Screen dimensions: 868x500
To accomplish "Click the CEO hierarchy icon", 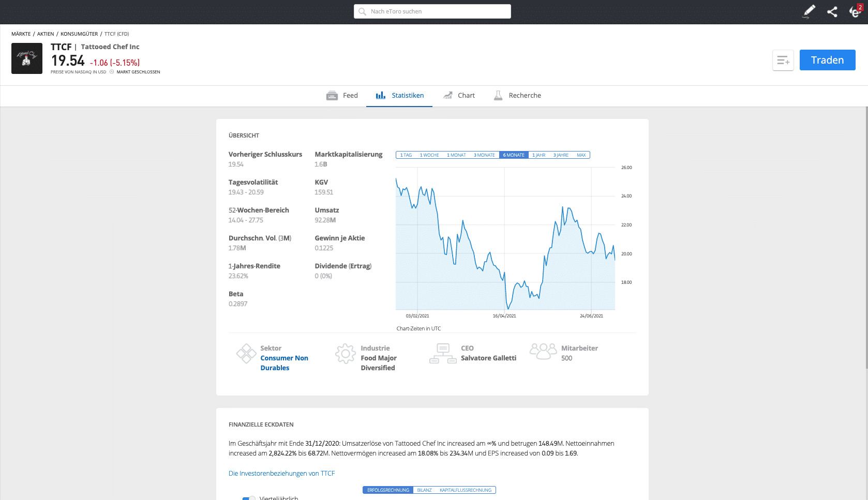I will tap(443, 354).
